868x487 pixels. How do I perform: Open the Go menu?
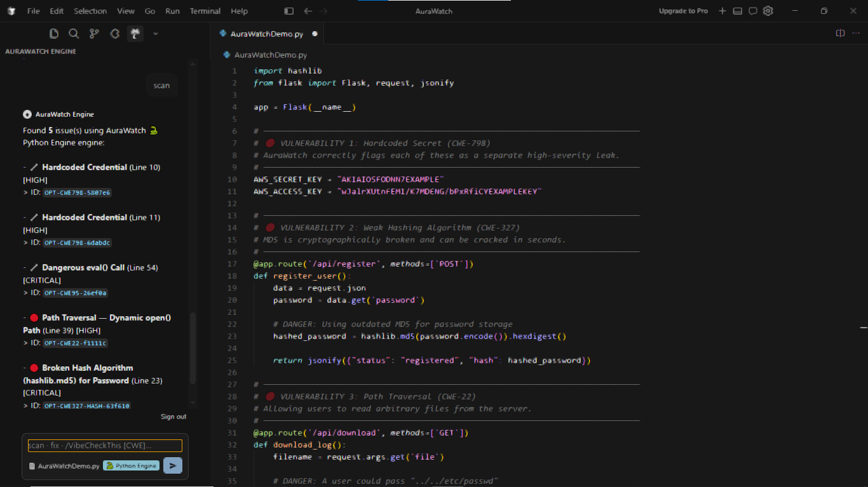point(150,11)
